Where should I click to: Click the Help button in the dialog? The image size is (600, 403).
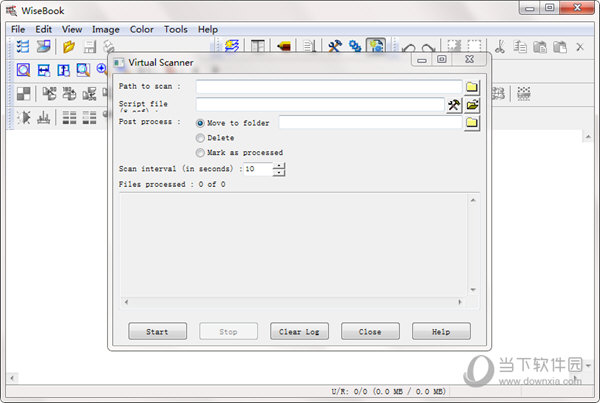441,331
